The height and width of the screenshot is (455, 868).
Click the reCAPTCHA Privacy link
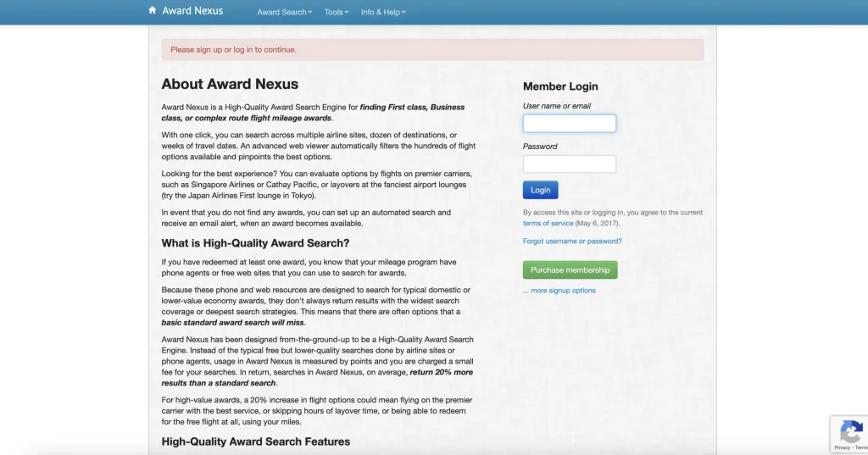pos(842,447)
